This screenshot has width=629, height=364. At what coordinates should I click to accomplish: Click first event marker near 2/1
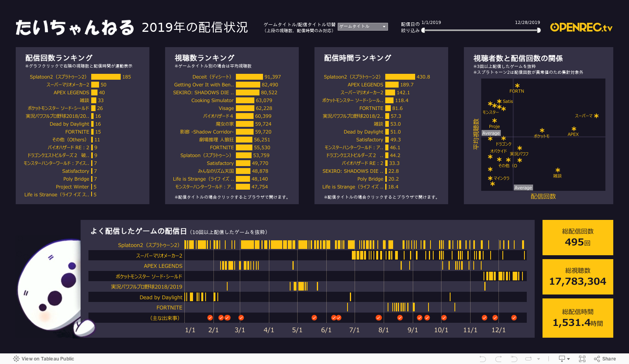(210, 318)
